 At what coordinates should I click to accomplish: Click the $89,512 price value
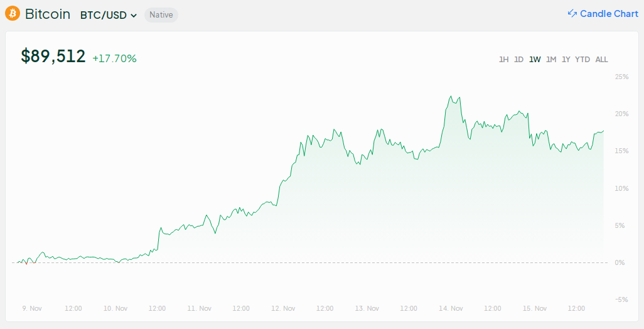click(x=53, y=57)
